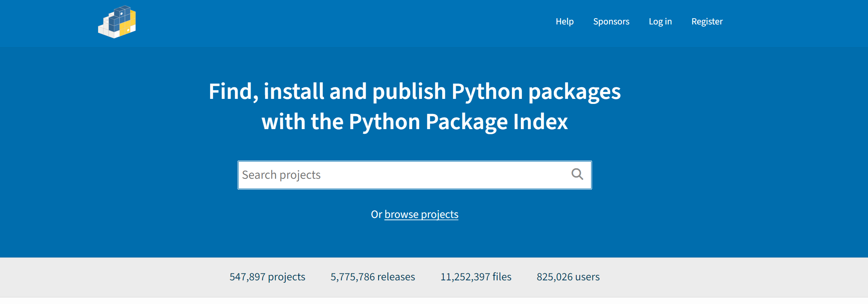Click the magnifying glass search icon

577,174
